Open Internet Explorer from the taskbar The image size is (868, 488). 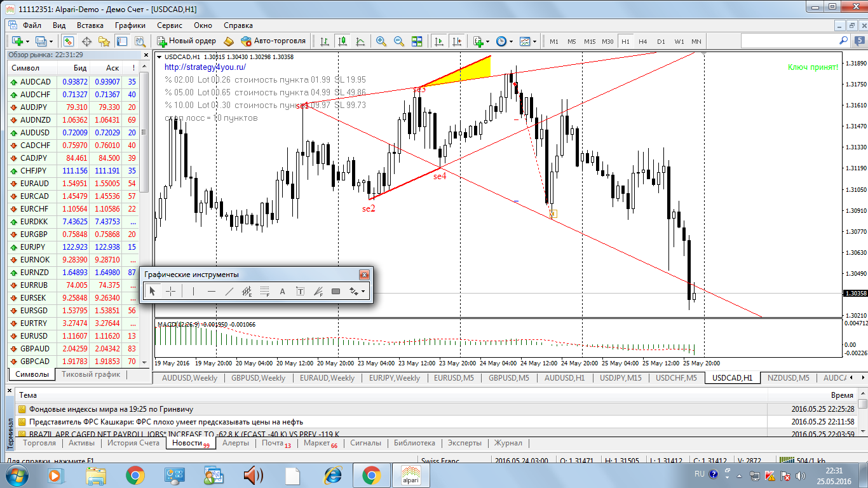coord(332,475)
